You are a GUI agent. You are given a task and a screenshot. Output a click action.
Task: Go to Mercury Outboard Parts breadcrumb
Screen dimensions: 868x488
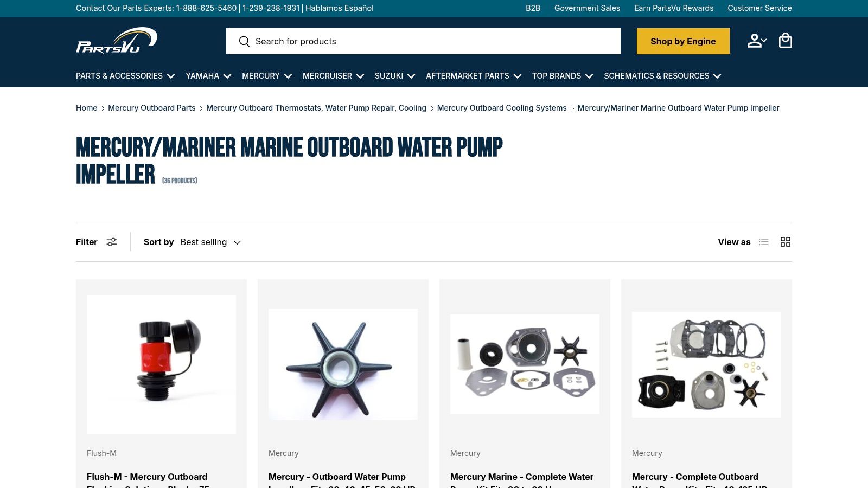click(152, 108)
